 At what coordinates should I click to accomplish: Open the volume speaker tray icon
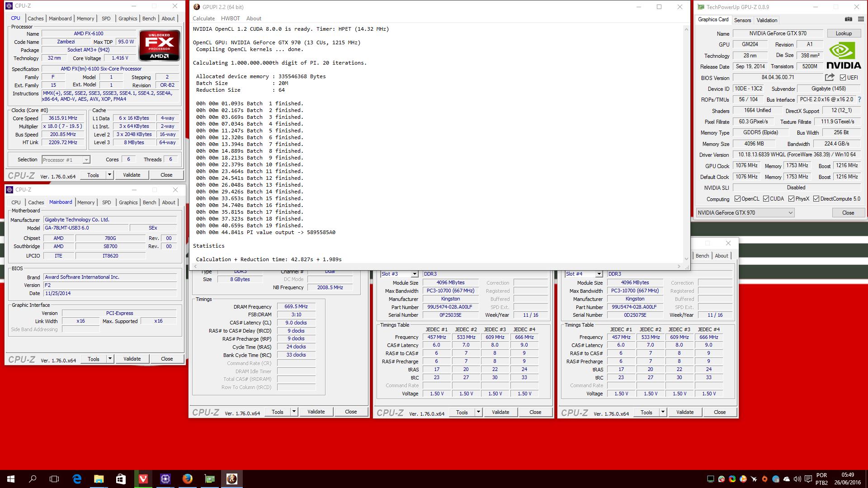click(797, 479)
